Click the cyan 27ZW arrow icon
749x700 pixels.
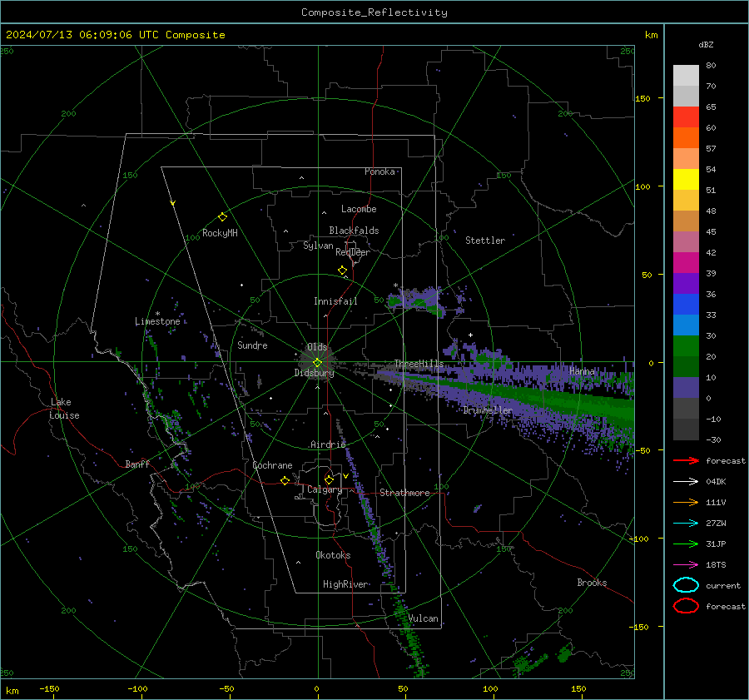(x=686, y=524)
